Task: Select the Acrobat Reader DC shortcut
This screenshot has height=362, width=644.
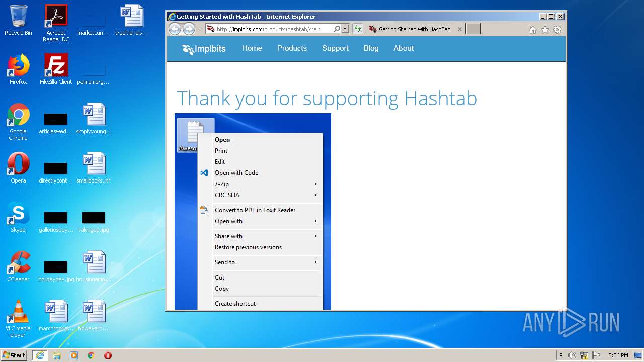Action: coord(56,23)
